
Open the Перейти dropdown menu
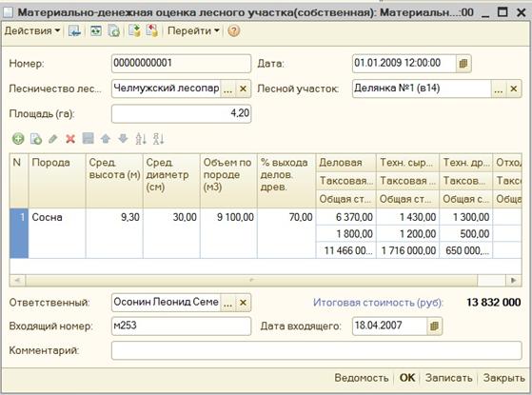[x=193, y=30]
